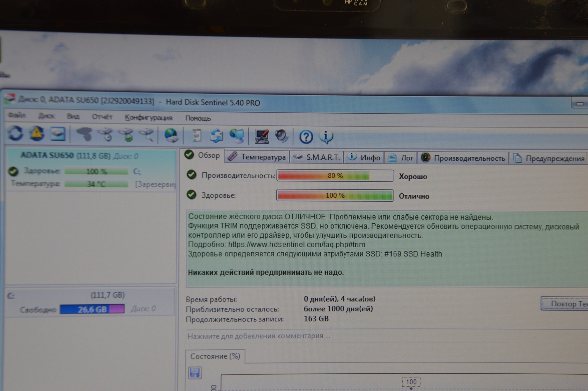
Task: Open about via blue info bubble icon
Action: point(326,136)
